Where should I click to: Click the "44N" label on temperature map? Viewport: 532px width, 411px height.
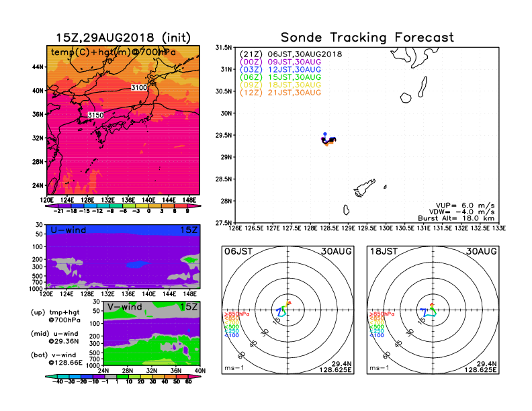pos(38,67)
